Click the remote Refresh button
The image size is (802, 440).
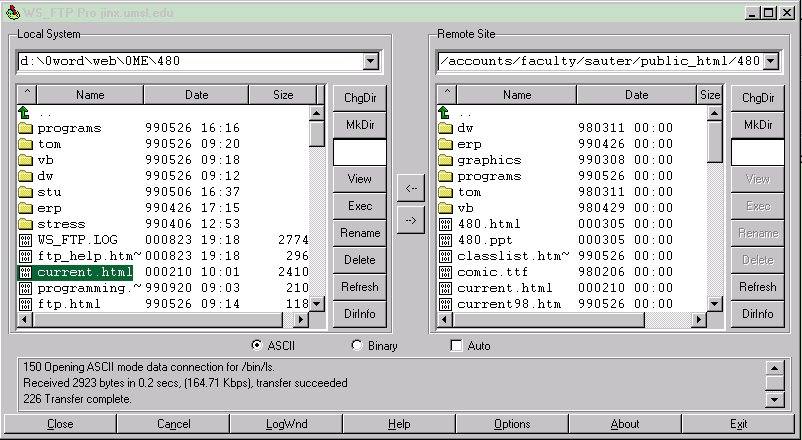(x=757, y=287)
